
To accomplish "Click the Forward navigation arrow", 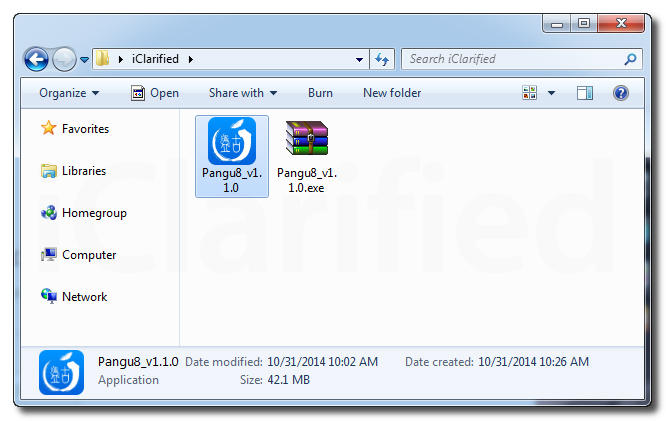I will point(63,59).
